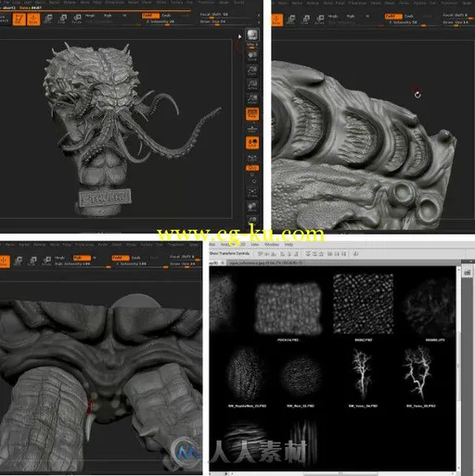Click Align top edges in the Photoshop options bar

click(x=260, y=253)
